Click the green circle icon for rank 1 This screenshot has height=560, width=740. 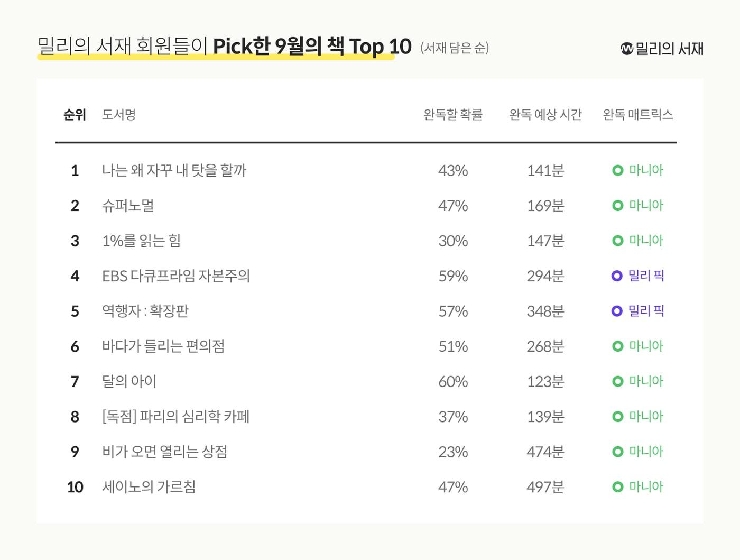point(617,170)
